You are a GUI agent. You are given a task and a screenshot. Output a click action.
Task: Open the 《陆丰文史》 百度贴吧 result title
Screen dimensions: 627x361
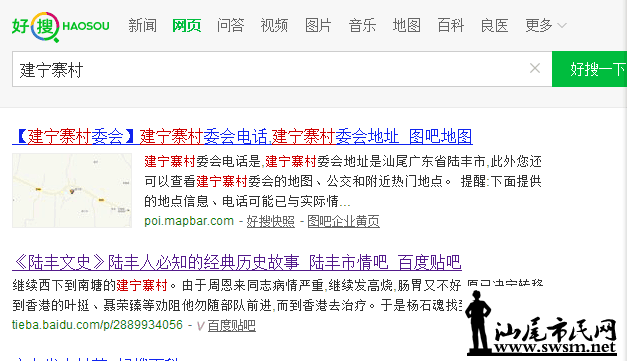[237, 263]
